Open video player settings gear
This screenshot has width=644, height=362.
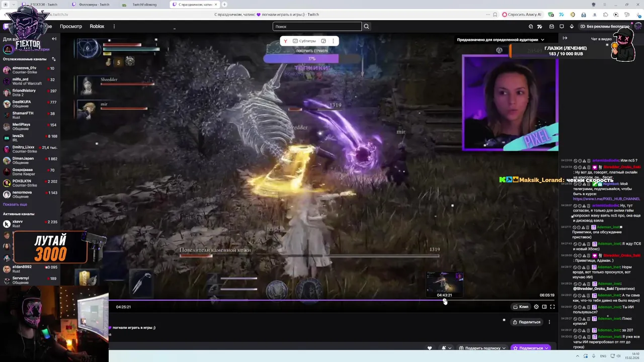click(x=536, y=307)
